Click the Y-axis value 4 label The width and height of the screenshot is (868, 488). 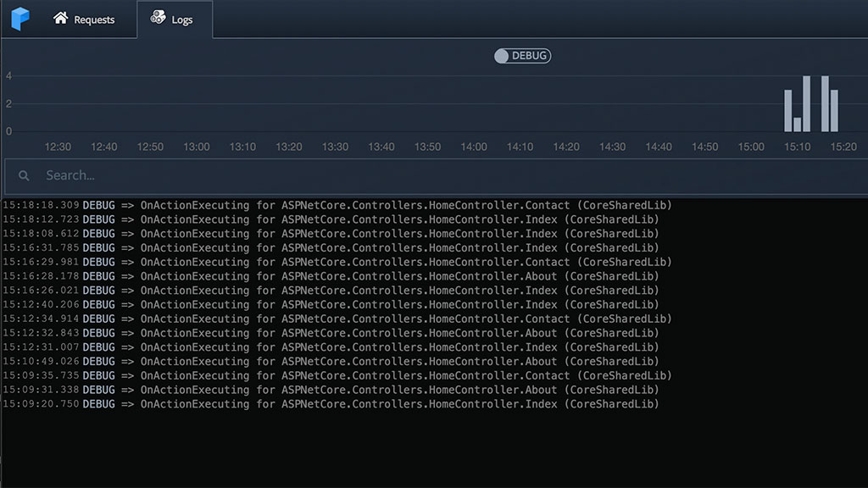coord(8,75)
